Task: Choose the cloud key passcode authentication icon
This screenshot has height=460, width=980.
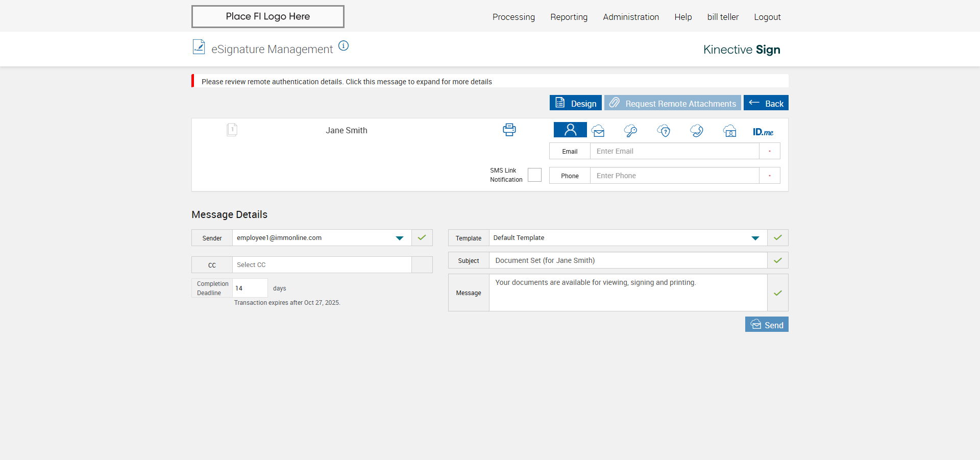Action: [631, 131]
